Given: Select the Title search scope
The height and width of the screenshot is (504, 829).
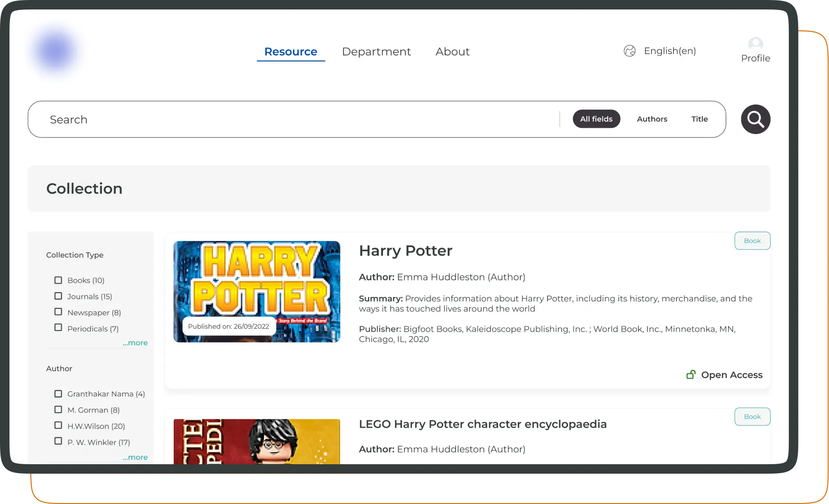Looking at the screenshot, I should (700, 119).
